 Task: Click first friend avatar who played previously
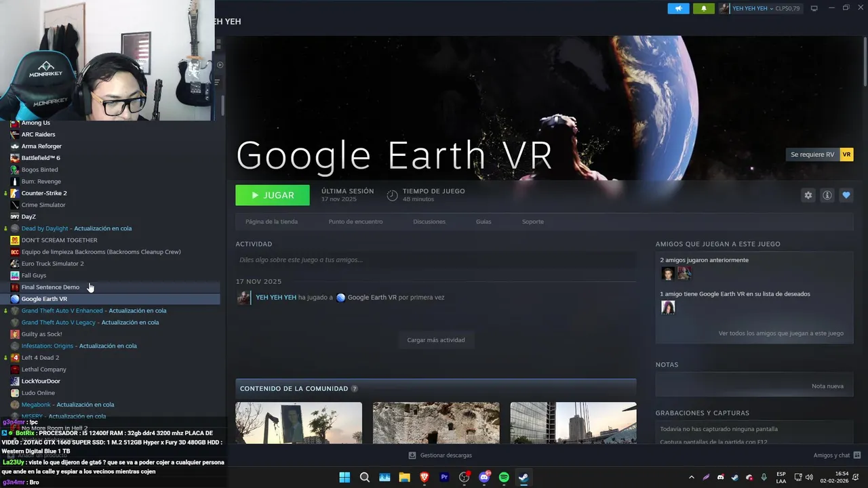click(x=668, y=273)
